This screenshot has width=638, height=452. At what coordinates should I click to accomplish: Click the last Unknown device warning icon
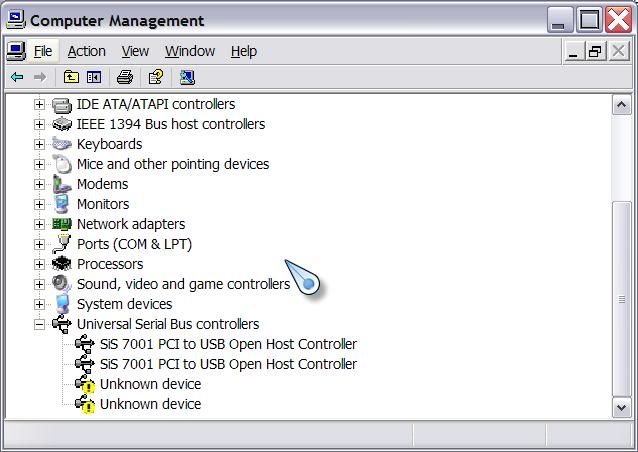click(85, 404)
